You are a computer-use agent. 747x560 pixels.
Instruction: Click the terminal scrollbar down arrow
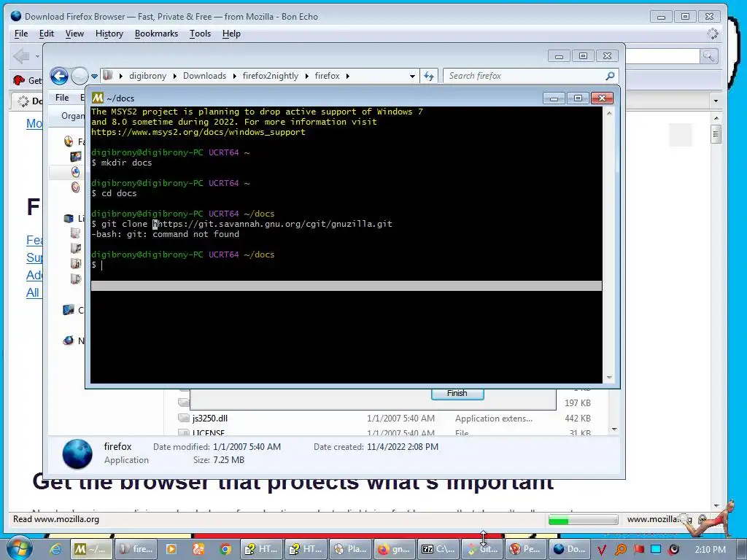click(609, 378)
